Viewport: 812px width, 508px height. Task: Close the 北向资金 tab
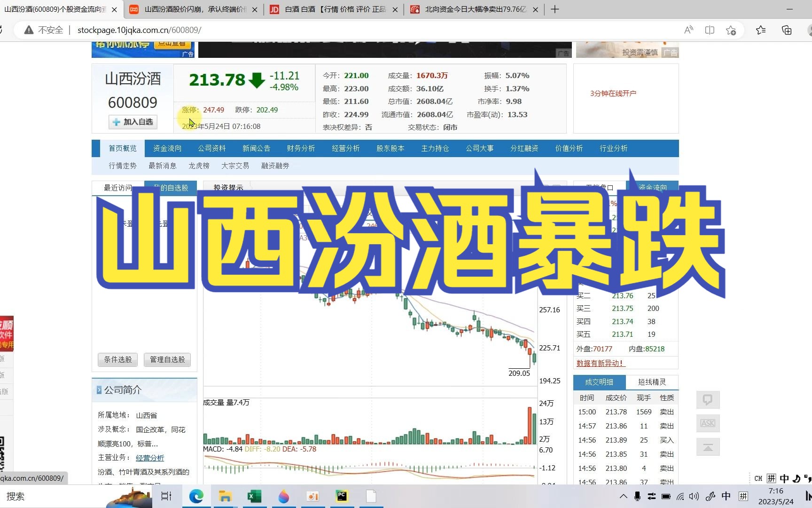point(535,9)
